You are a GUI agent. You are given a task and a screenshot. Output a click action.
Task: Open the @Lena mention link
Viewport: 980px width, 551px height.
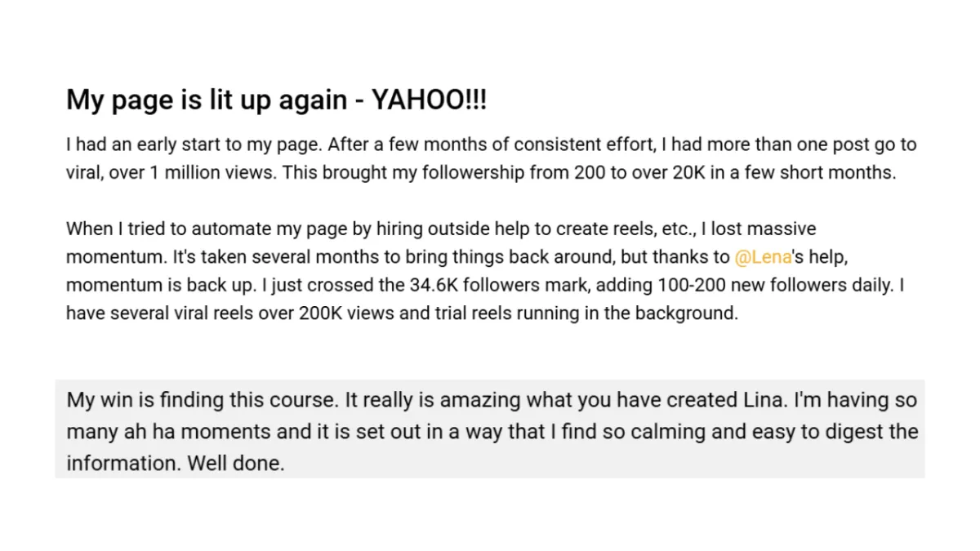tap(764, 257)
